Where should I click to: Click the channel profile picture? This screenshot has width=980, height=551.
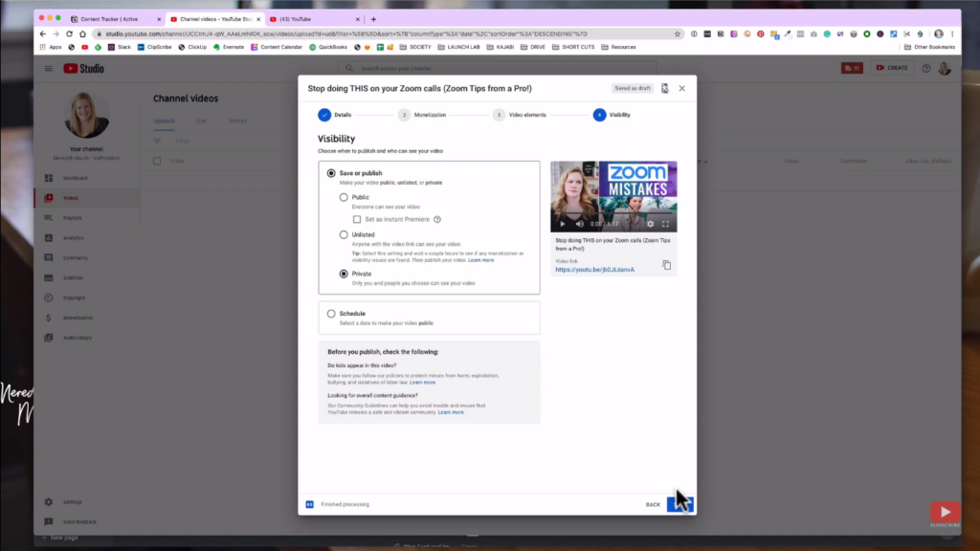point(86,116)
